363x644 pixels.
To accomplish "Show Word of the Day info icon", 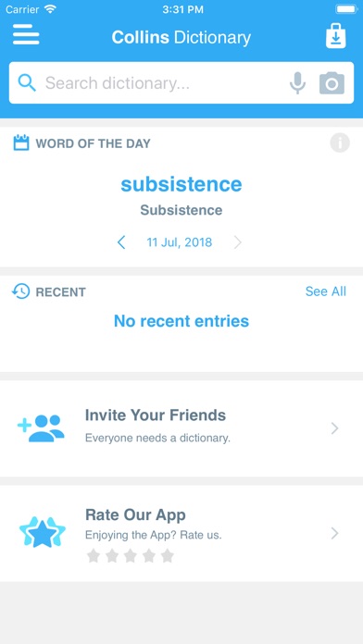I will pos(340,143).
